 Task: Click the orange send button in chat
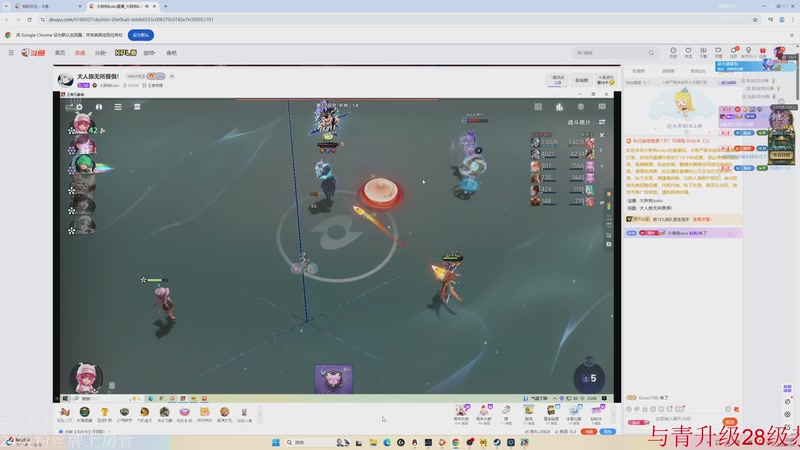[x=730, y=421]
